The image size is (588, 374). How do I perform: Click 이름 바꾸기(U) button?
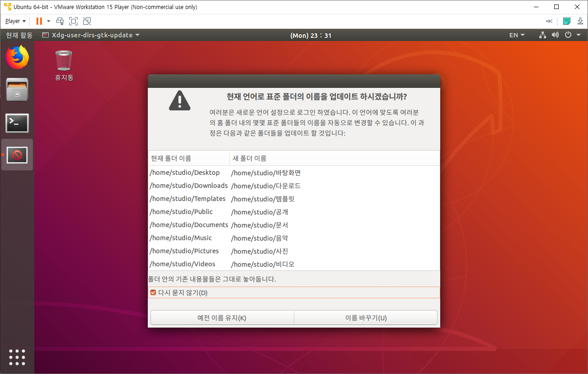(366, 318)
